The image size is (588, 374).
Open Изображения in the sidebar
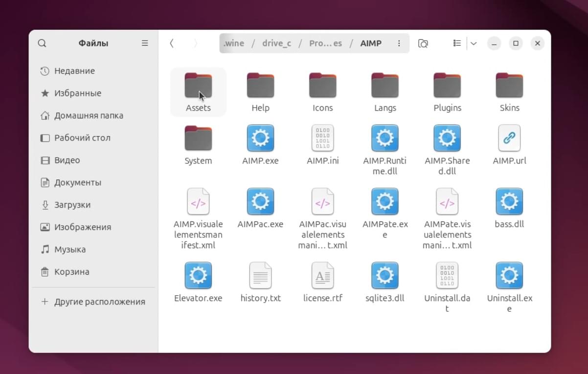point(93,227)
